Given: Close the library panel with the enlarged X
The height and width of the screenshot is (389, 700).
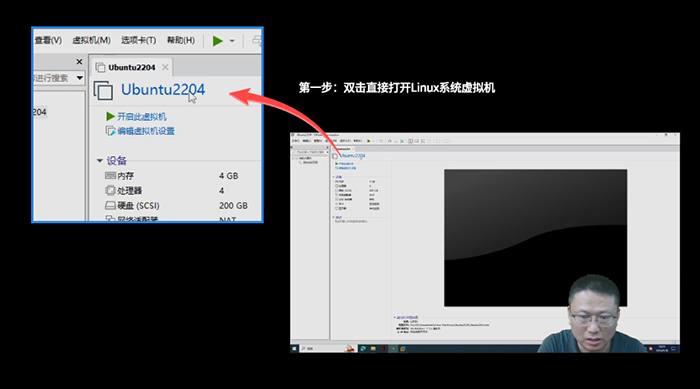Looking at the screenshot, I should (79, 62).
